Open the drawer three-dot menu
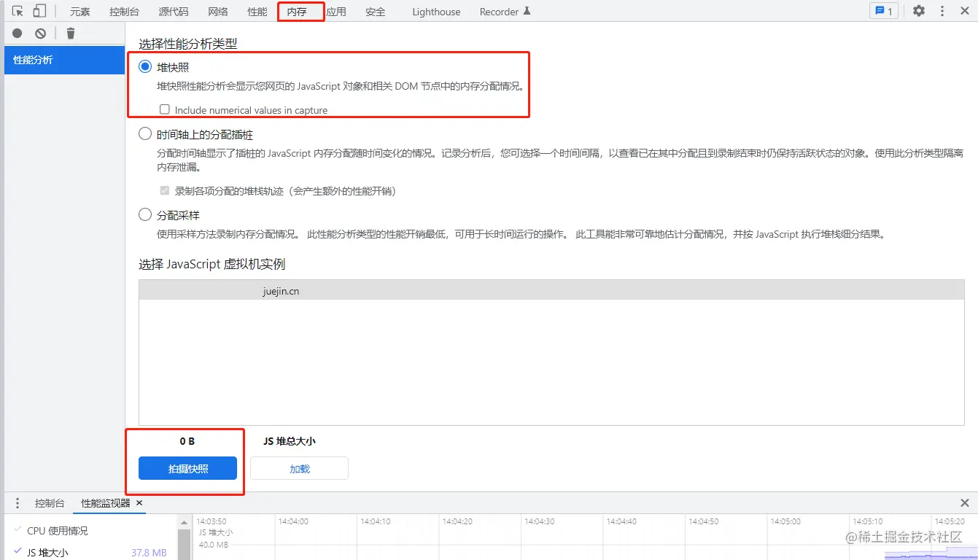This screenshot has width=978, height=560. click(x=18, y=503)
